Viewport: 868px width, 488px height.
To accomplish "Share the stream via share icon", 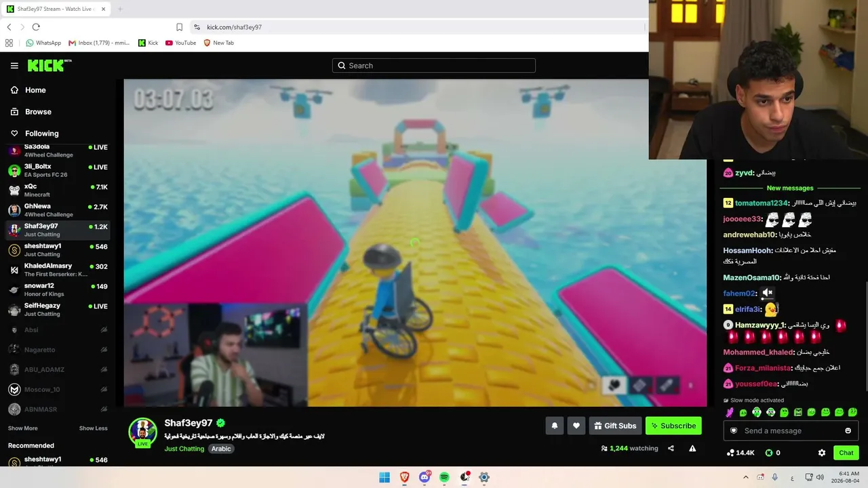I will [x=671, y=448].
